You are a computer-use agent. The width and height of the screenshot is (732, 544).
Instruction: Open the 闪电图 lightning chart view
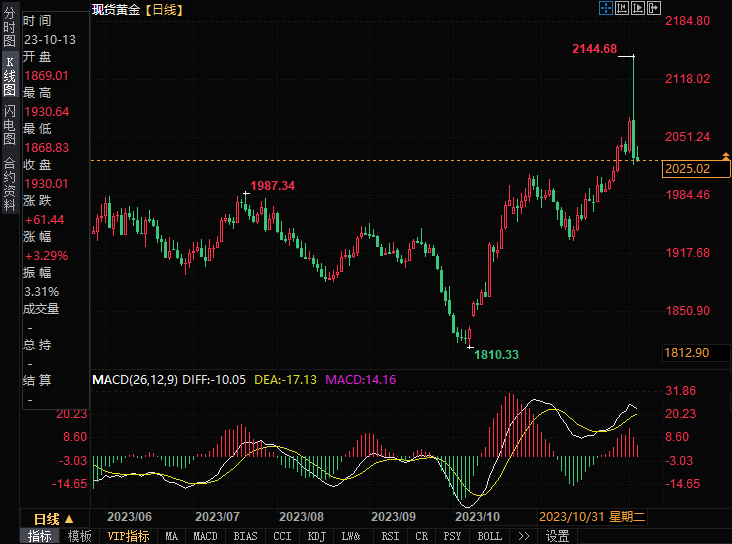(x=9, y=124)
